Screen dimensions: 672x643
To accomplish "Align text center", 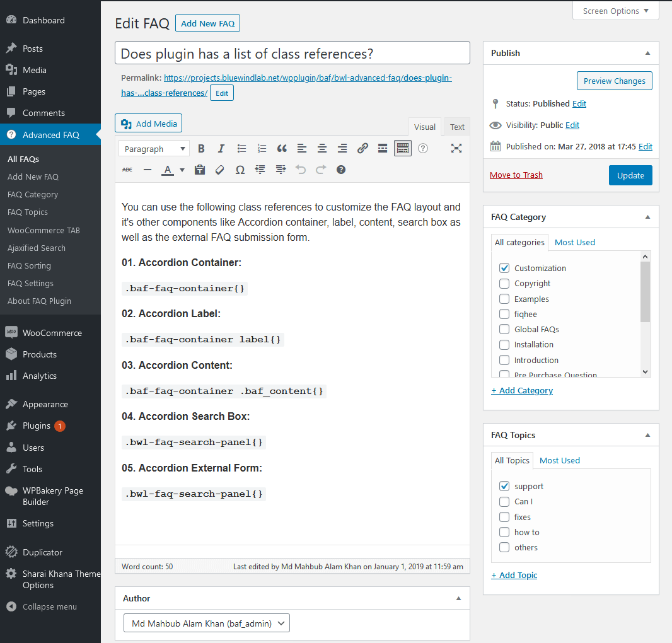I will coord(322,149).
